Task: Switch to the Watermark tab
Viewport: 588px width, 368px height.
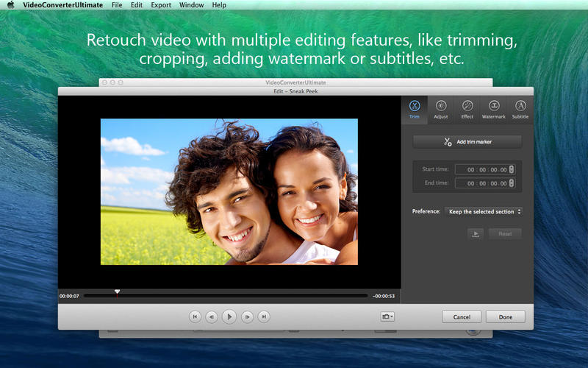Action: pos(493,110)
